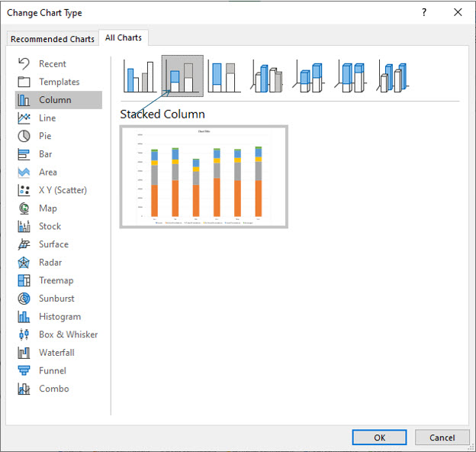
Task: Click the Pie chart category icon
Action: click(x=24, y=136)
